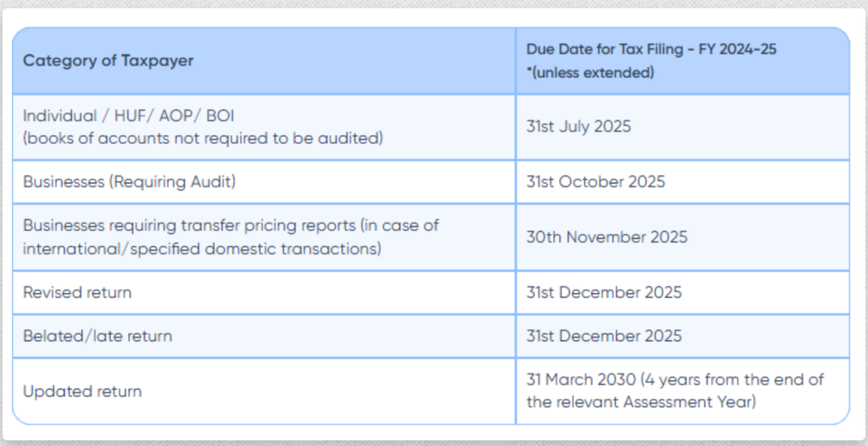Select the Revised return row label
The width and height of the screenshot is (868, 446).
(77, 293)
